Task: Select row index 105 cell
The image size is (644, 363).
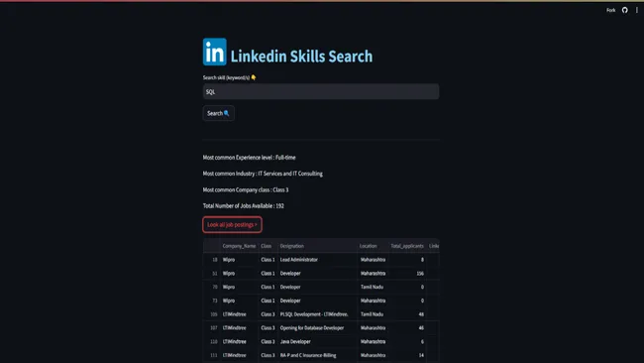Action: (212, 314)
